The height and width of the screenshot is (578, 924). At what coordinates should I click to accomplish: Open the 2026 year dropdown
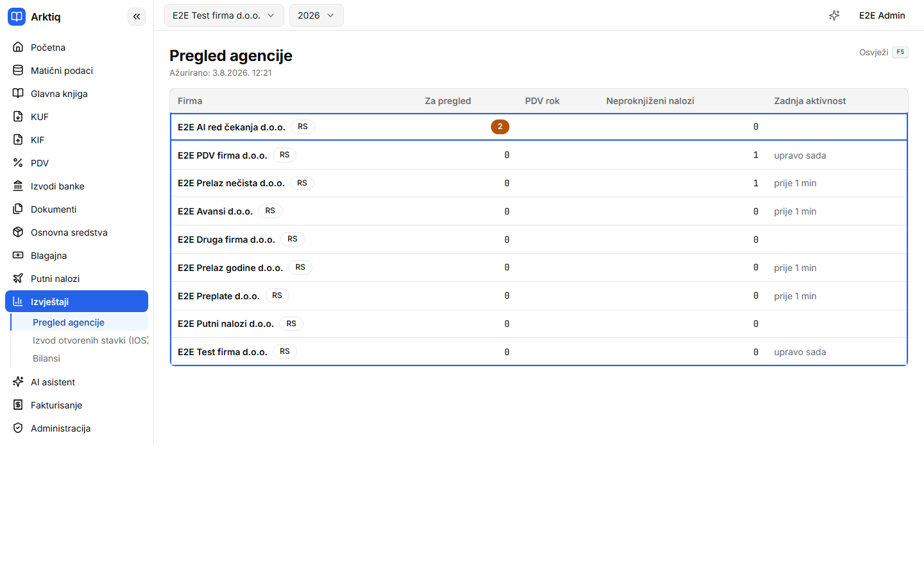coord(316,15)
